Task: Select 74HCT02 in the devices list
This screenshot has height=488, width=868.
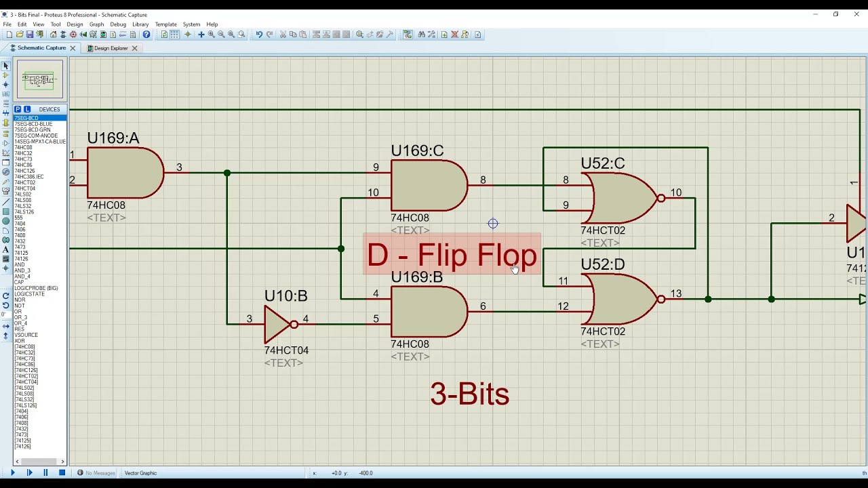Action: [24, 182]
